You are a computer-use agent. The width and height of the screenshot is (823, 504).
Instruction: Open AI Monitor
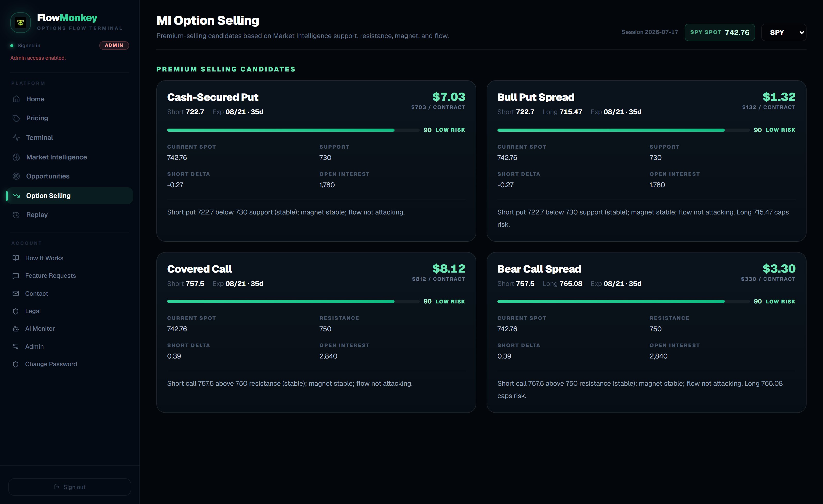pos(70,329)
